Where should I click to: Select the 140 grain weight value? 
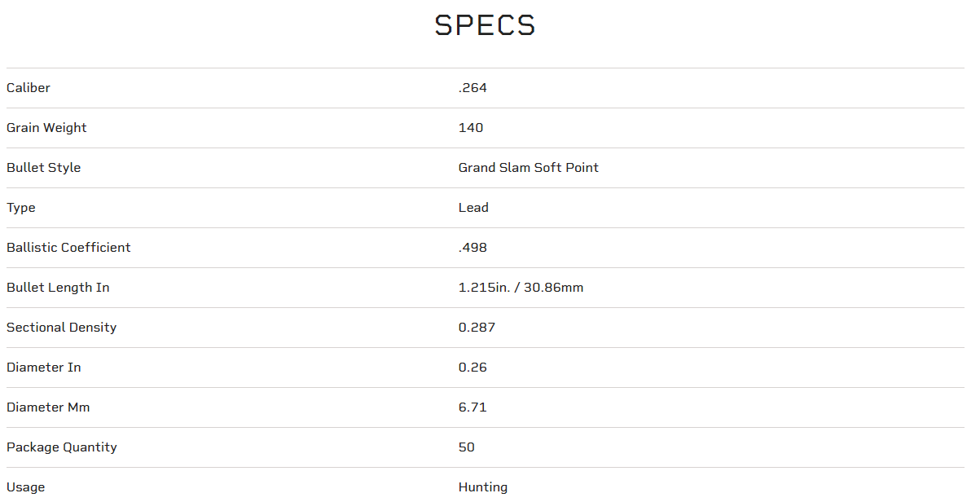471,128
